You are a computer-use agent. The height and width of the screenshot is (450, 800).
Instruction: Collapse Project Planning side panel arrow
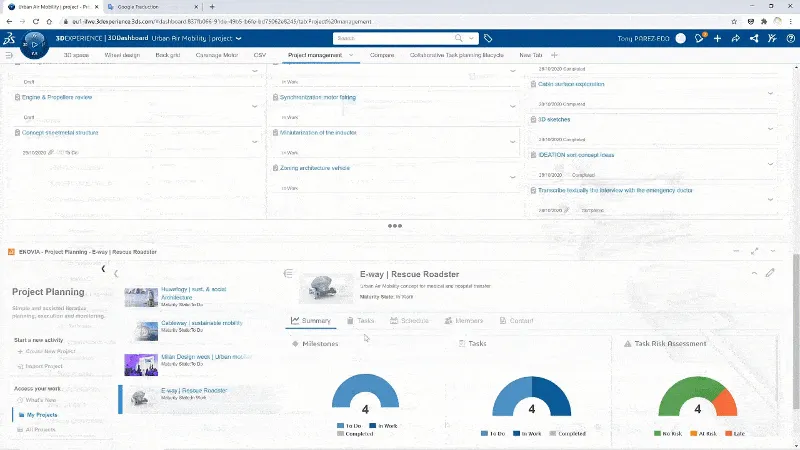point(103,269)
